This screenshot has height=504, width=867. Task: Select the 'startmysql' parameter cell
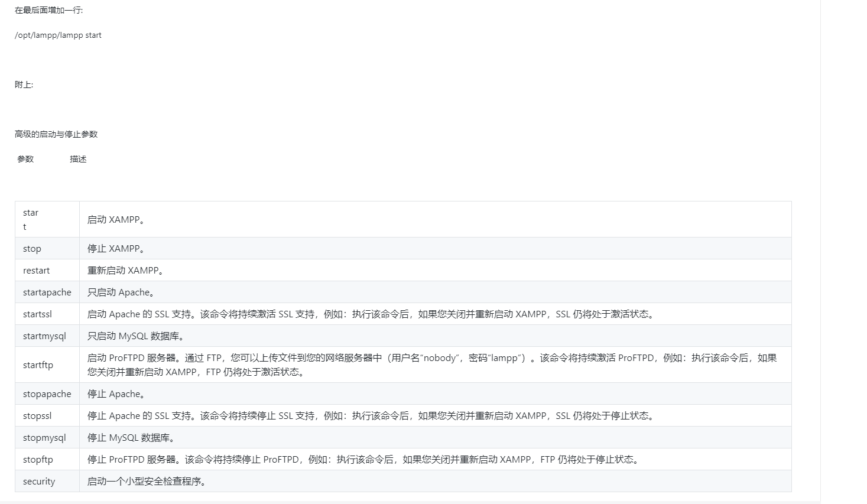47,336
